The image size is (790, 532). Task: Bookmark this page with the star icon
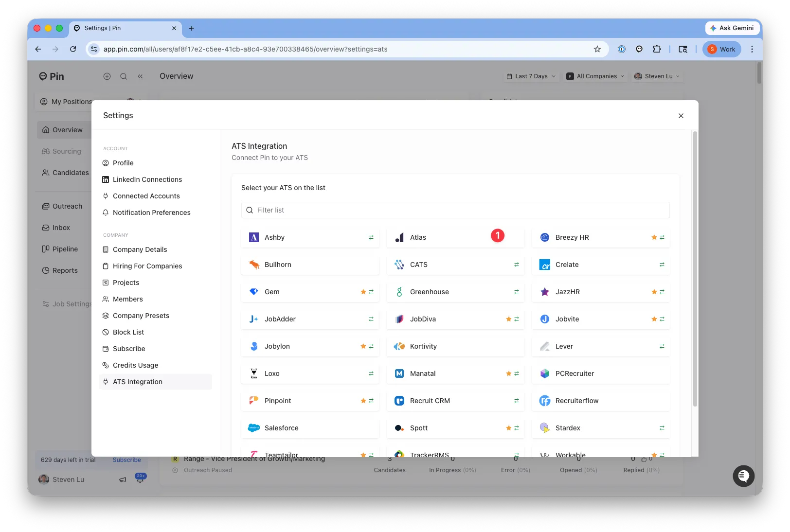click(x=597, y=49)
